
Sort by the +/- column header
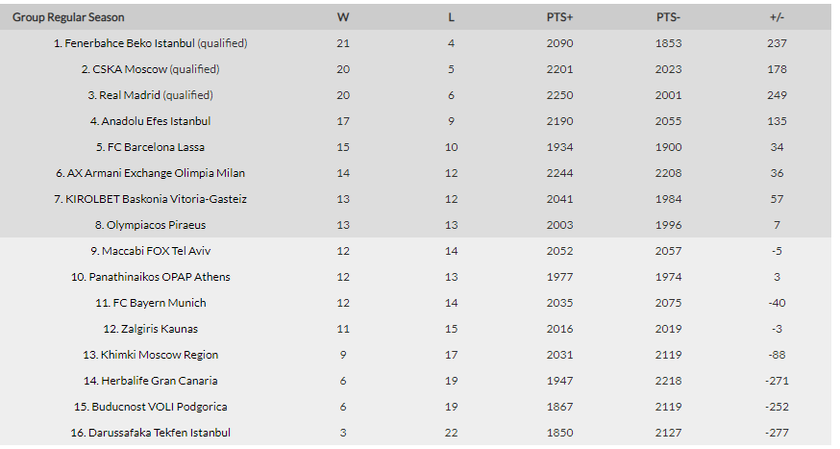pyautogui.click(x=777, y=18)
